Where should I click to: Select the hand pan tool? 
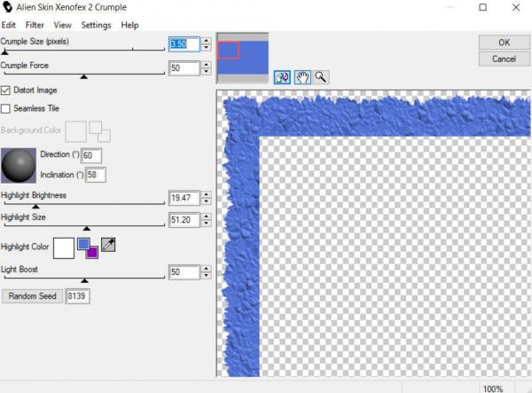click(x=302, y=77)
